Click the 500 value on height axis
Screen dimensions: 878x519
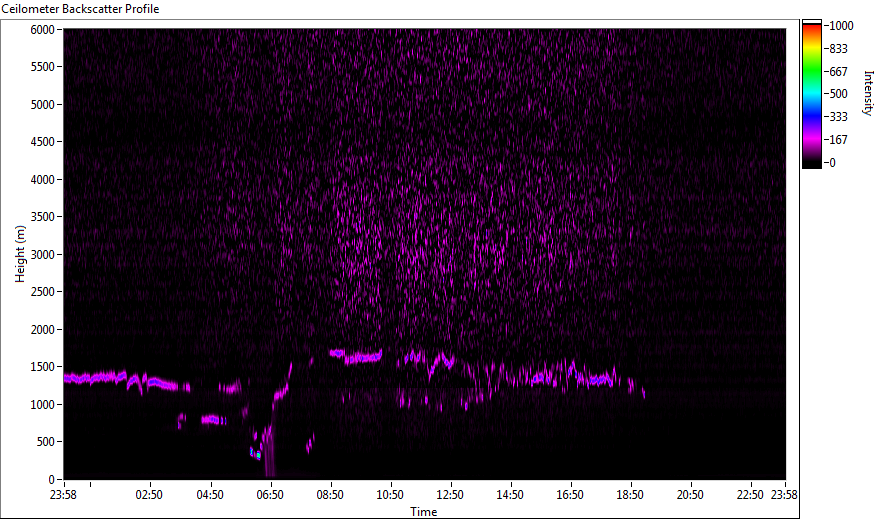(46, 442)
